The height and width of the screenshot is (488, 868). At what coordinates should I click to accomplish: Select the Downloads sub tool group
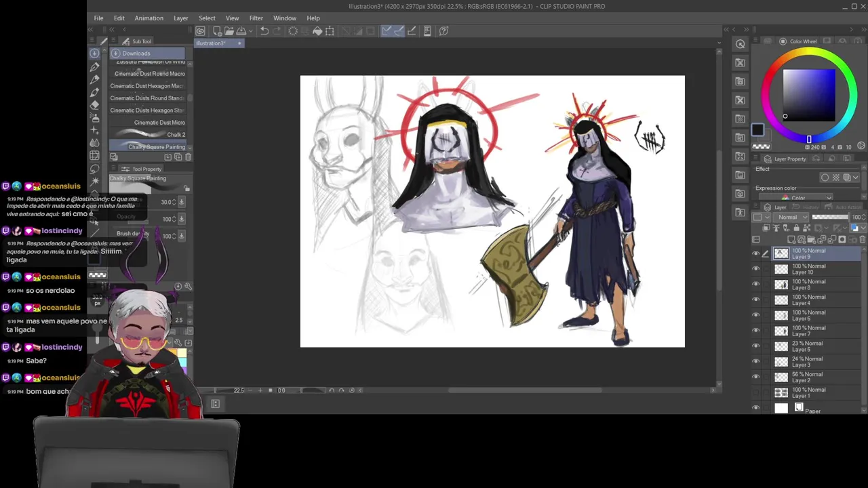(x=148, y=53)
